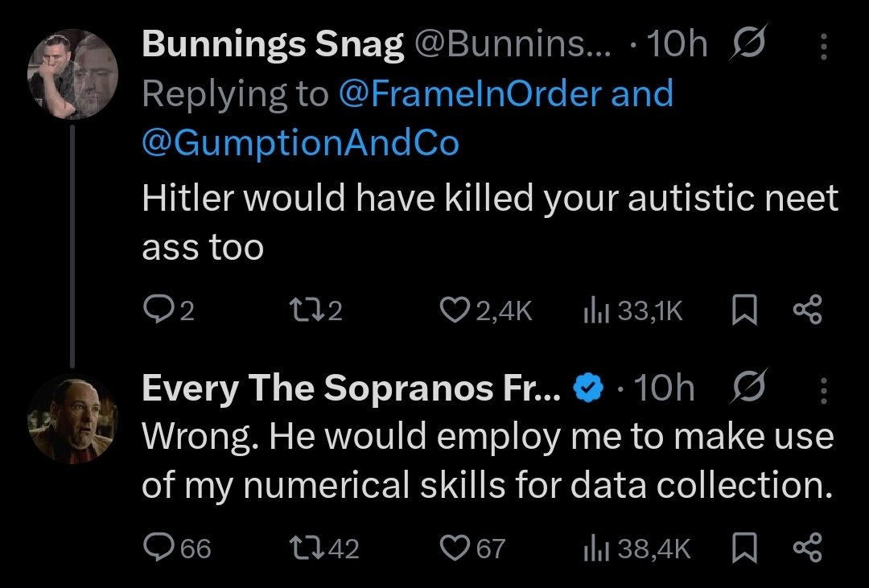This screenshot has width=869, height=588.
Task: Click the Grok icon on first tweet
Action: tap(749, 47)
